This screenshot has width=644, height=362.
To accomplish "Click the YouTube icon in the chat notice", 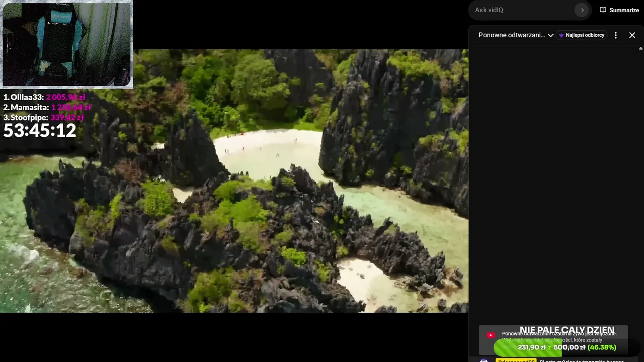I will click(x=491, y=335).
